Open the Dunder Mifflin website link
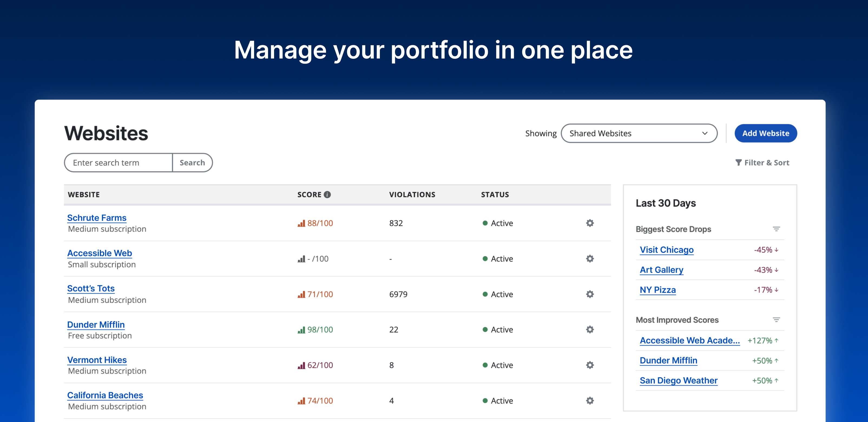Viewport: 868px width, 422px height. [96, 324]
